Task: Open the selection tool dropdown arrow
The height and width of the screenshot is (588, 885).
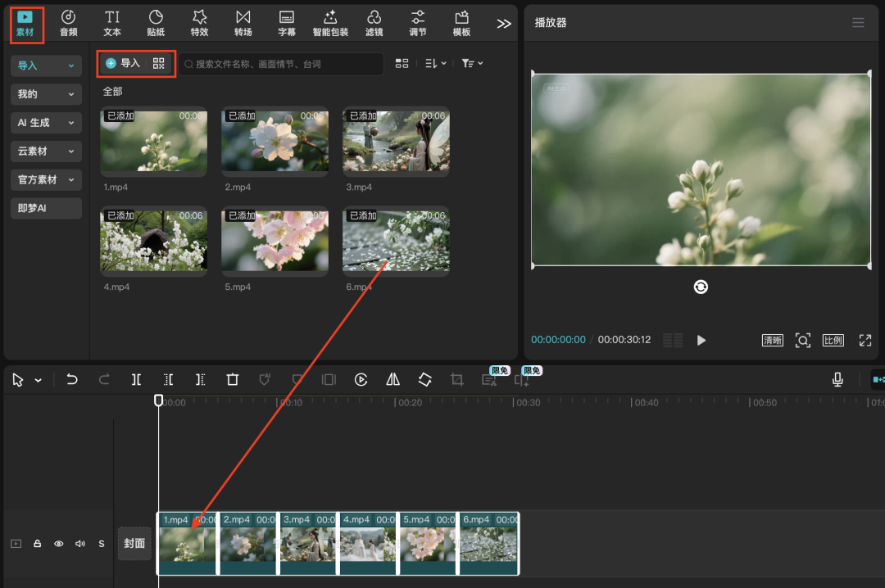Action: [39, 381]
